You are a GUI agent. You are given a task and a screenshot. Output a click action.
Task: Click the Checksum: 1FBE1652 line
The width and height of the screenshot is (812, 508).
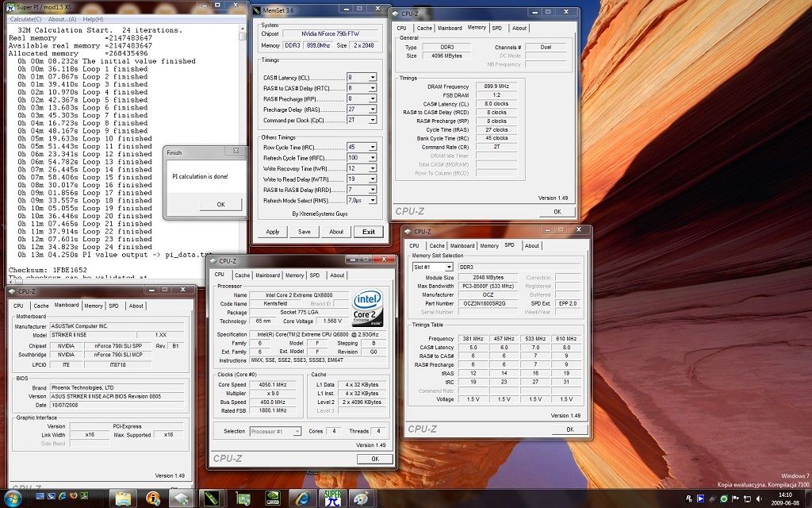pos(48,270)
